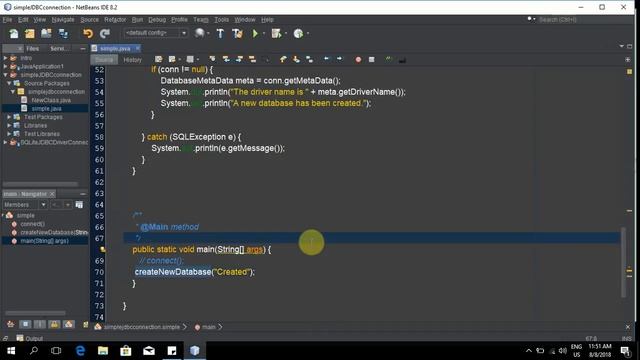Click the Navigator filter table icon

coord(79,204)
